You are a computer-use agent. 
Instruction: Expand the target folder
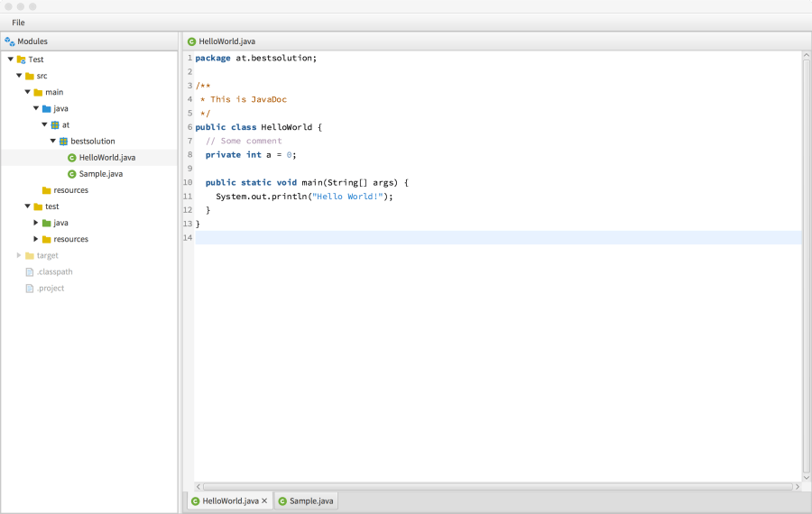click(x=19, y=255)
